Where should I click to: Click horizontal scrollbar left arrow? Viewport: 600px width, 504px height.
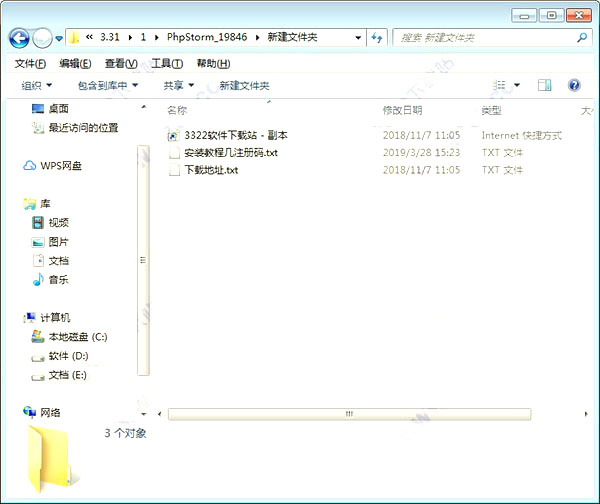tap(160, 414)
